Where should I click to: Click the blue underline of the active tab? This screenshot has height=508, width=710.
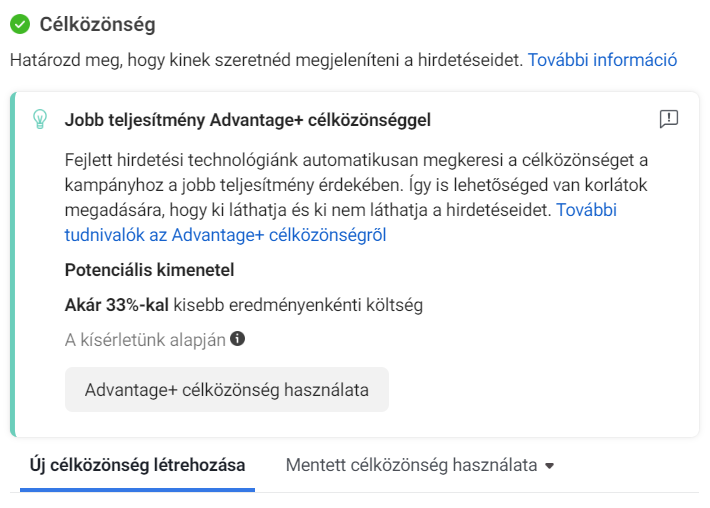137,490
